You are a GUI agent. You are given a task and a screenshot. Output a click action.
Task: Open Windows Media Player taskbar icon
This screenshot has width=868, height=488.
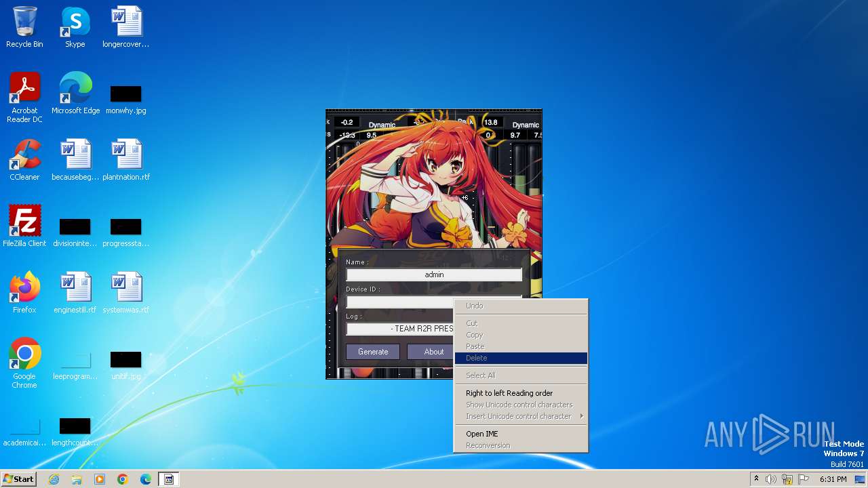pos(100,479)
